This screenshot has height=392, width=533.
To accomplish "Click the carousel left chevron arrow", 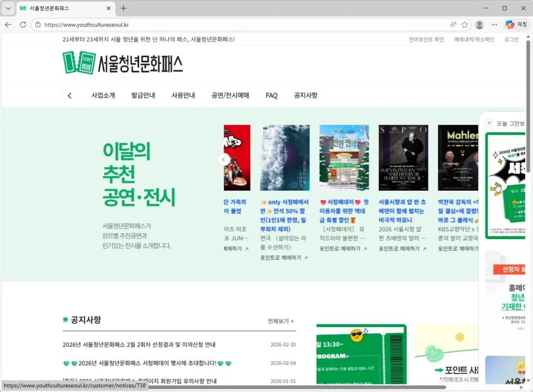I will [x=224, y=159].
